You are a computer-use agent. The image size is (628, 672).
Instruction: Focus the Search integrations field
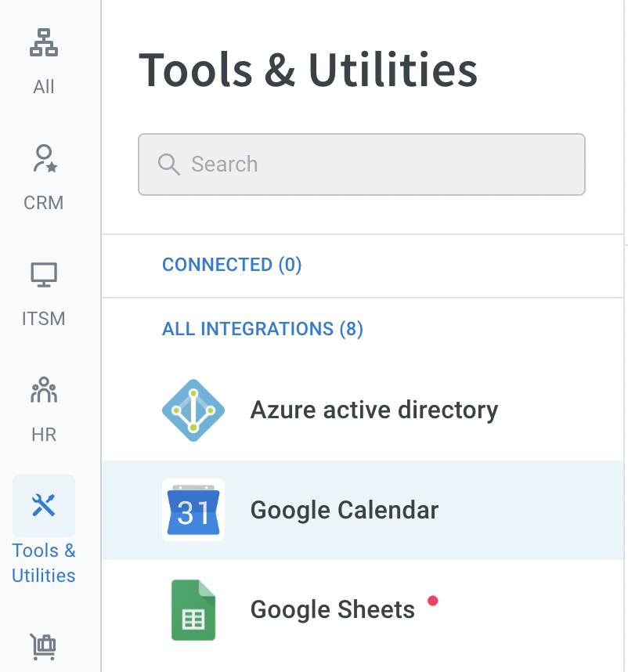[x=362, y=164]
